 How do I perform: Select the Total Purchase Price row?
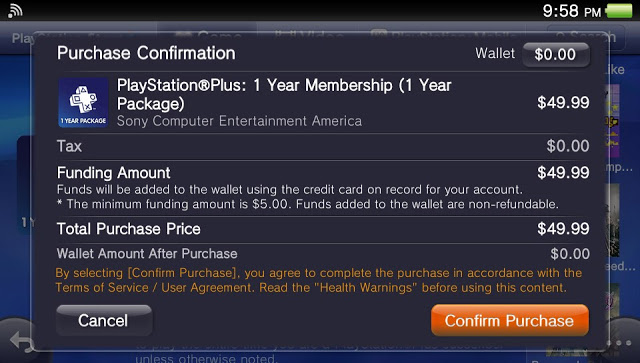tap(323, 229)
